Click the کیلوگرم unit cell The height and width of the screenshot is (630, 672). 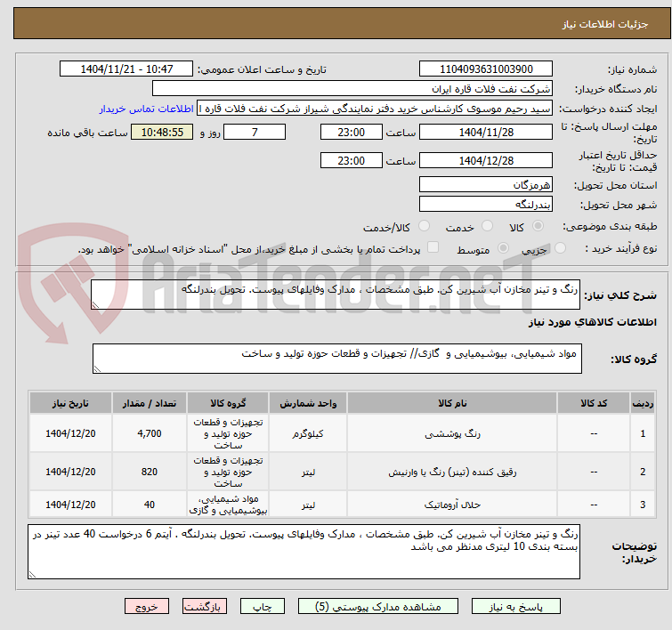pos(308,433)
